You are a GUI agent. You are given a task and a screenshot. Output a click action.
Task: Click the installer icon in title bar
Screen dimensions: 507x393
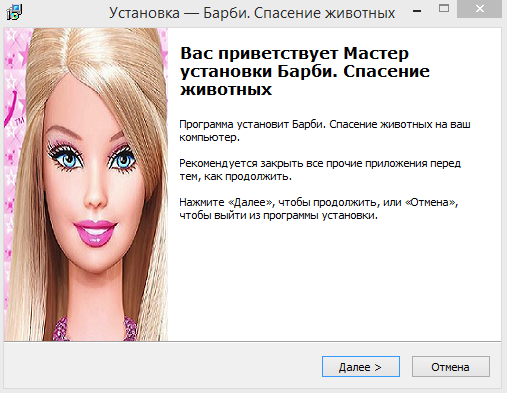pyautogui.click(x=14, y=12)
